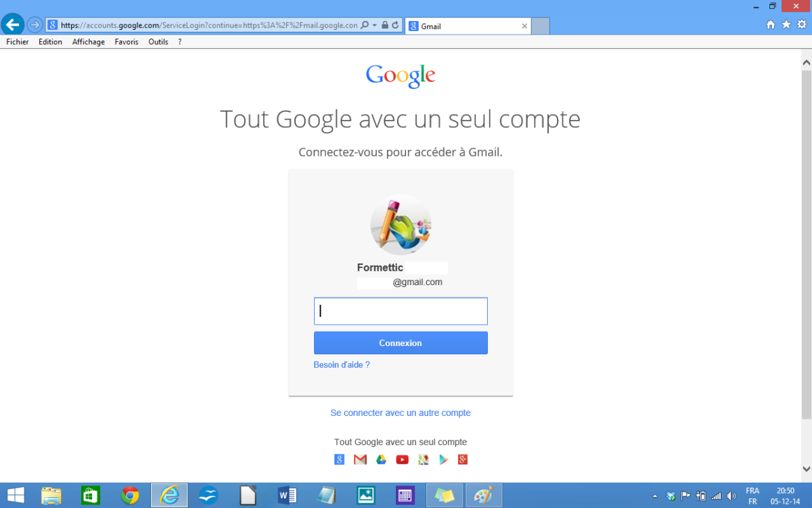Click 'Se connecter avec un autre compte'

pos(401,412)
